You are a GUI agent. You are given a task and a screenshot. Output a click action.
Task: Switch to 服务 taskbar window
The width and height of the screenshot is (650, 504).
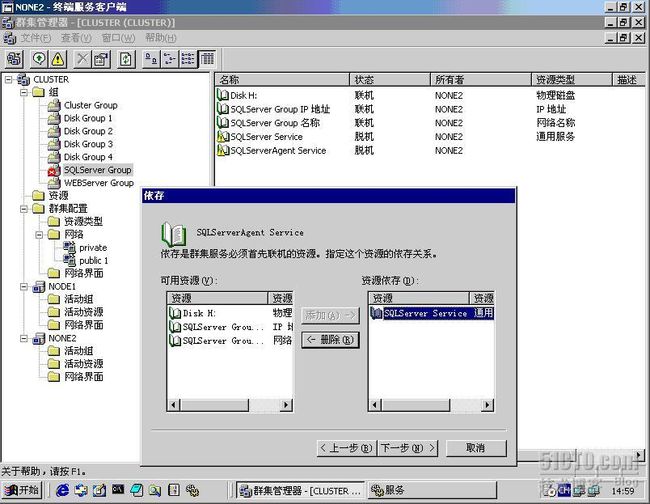[x=431, y=491]
